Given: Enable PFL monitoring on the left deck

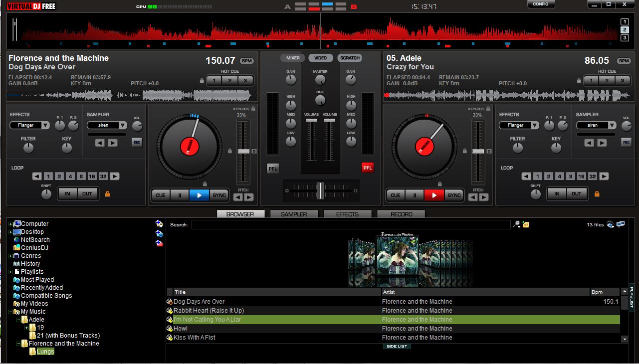Looking at the screenshot, I should point(272,168).
